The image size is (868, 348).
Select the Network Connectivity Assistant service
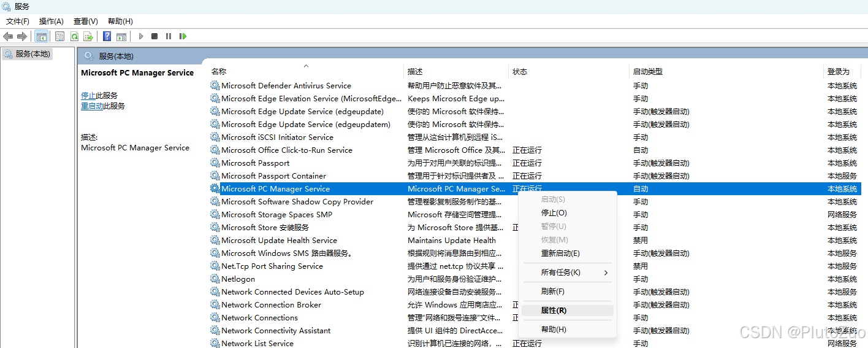pos(535,330)
